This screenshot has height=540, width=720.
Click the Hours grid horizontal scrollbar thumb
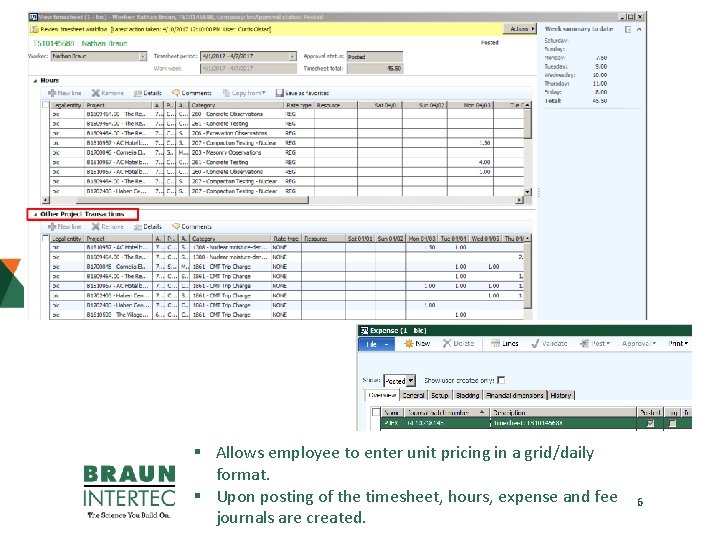tap(192, 200)
